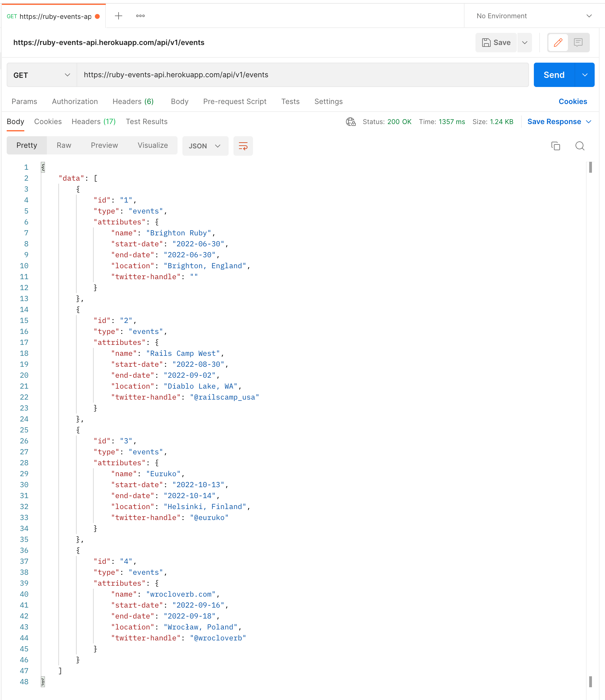Click the "wrocloverb.com" name value
Image resolution: width=605 pixels, height=700 pixels.
[x=181, y=594]
